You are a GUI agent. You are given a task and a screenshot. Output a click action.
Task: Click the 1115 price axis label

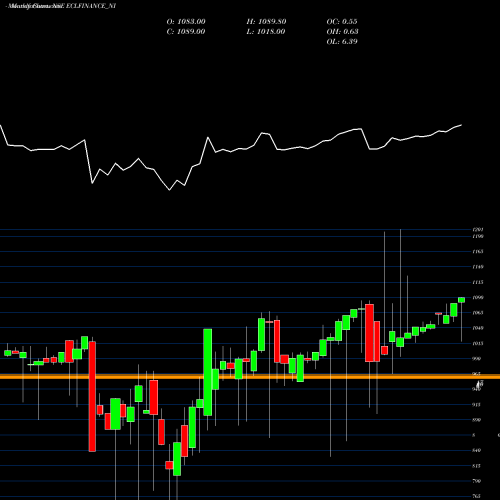coord(477,282)
